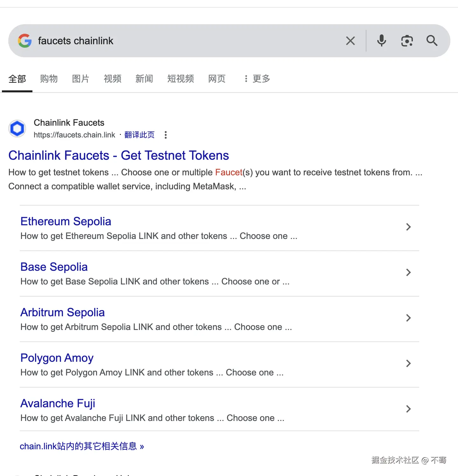Start voice search with microphone icon
The width and height of the screenshot is (458, 476).
coord(381,41)
